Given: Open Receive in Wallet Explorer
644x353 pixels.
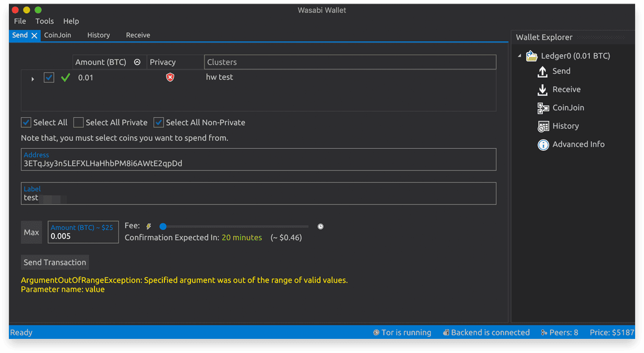Looking at the screenshot, I should (566, 89).
